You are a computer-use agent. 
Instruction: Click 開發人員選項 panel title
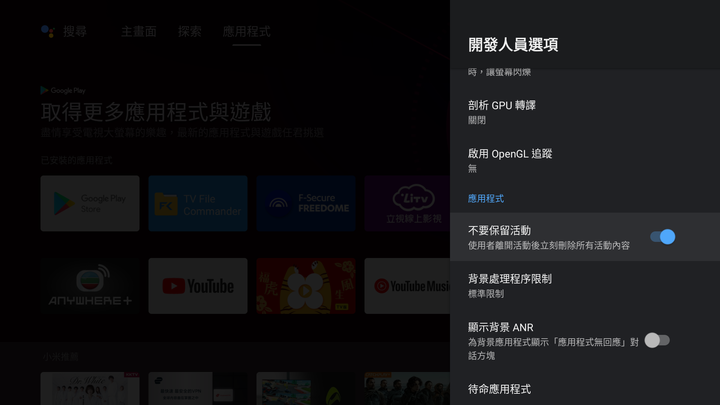pos(513,45)
